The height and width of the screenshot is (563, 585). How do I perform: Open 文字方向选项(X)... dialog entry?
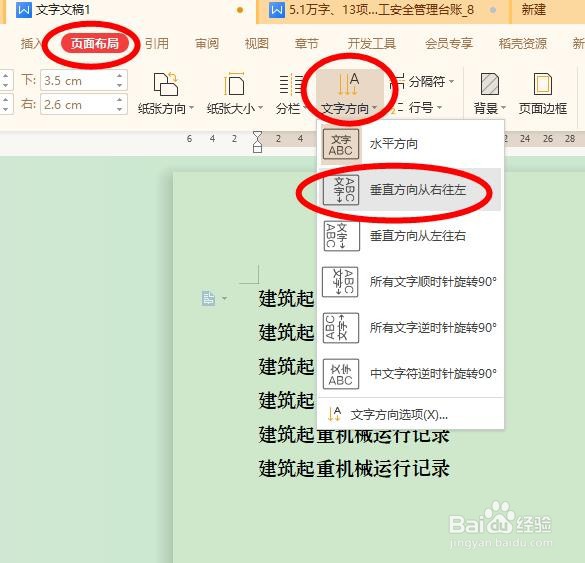pos(409,415)
